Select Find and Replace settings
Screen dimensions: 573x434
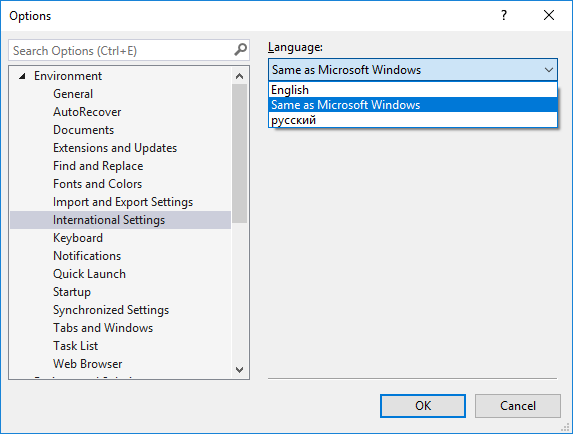(x=98, y=166)
